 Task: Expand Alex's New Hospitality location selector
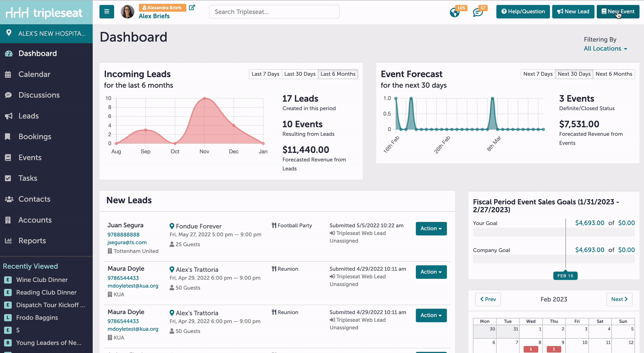tap(46, 33)
